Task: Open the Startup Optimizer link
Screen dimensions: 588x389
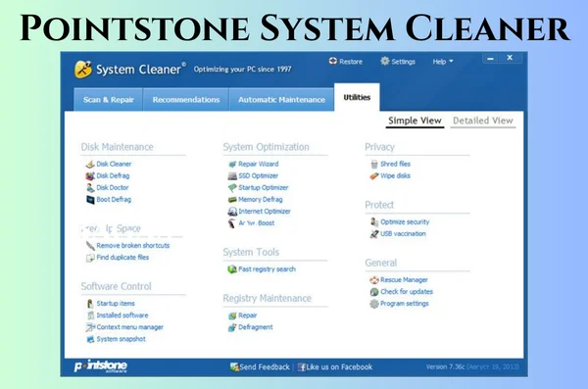Action: (x=264, y=187)
